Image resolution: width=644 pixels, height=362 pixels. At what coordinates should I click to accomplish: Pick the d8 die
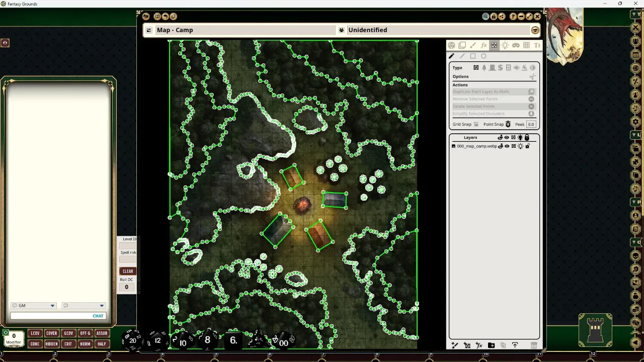click(207, 340)
